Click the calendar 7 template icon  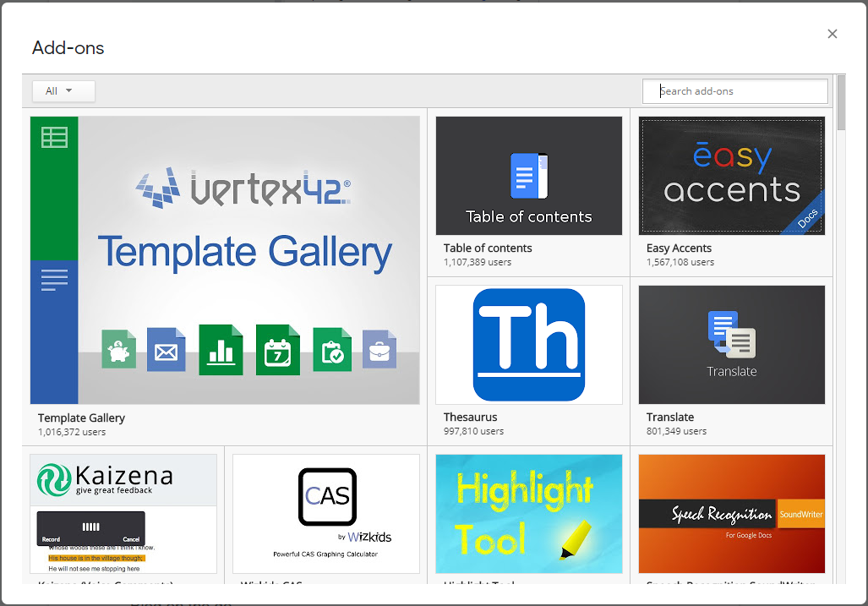[278, 350]
